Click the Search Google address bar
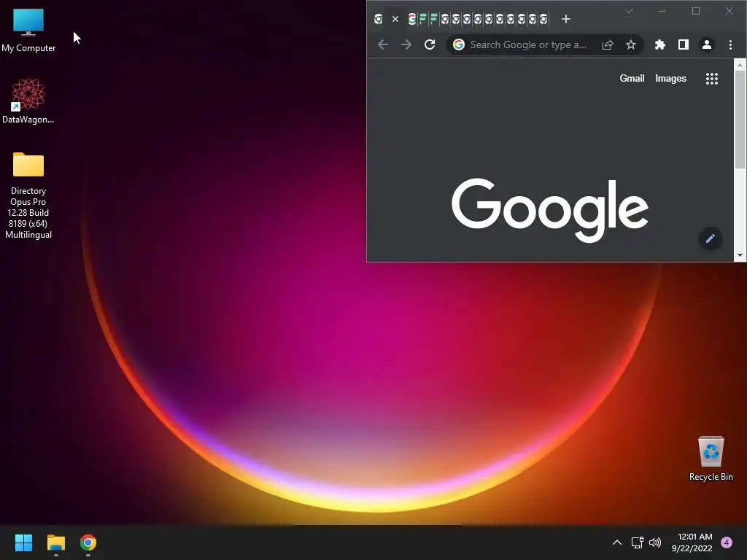Screen dimensions: 747x560 coord(528,44)
